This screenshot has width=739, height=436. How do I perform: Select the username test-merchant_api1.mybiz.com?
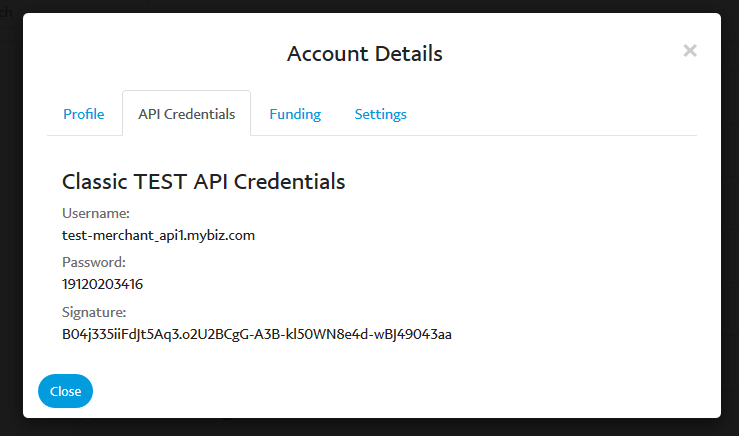(x=158, y=235)
